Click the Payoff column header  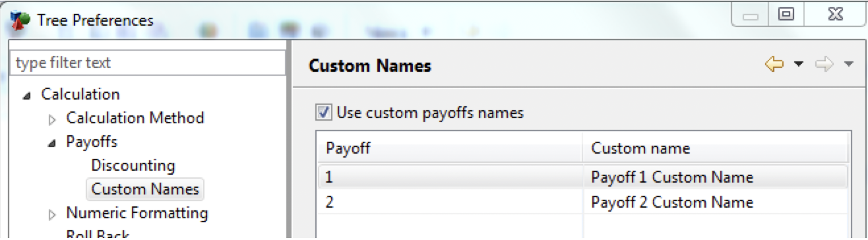450,148
